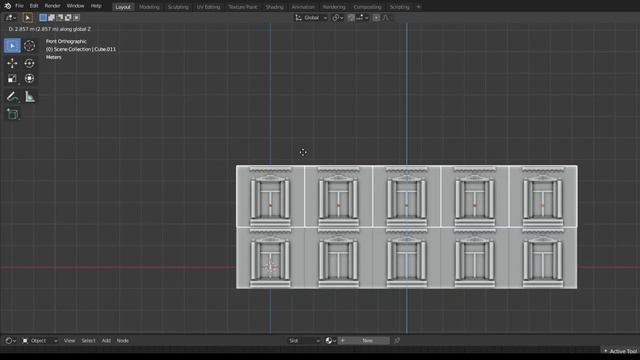Open the Help menu

click(96, 6)
